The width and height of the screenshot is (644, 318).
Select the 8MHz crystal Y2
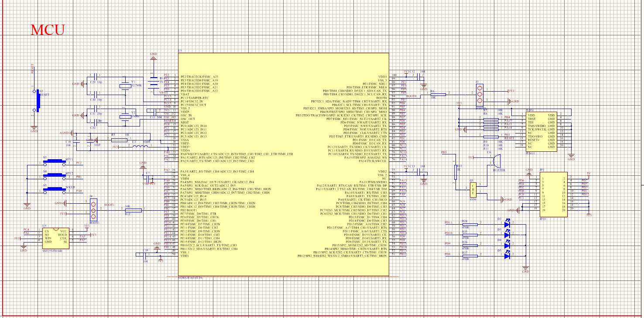pos(125,116)
